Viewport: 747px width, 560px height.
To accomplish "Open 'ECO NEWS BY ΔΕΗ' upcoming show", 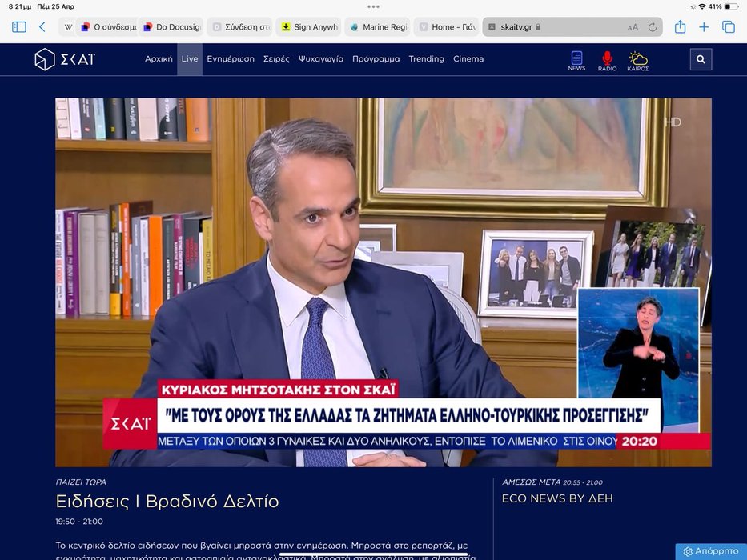I will (557, 498).
